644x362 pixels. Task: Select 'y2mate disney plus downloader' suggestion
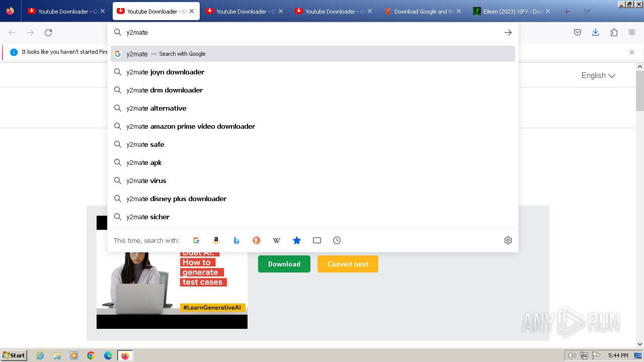pyautogui.click(x=313, y=199)
